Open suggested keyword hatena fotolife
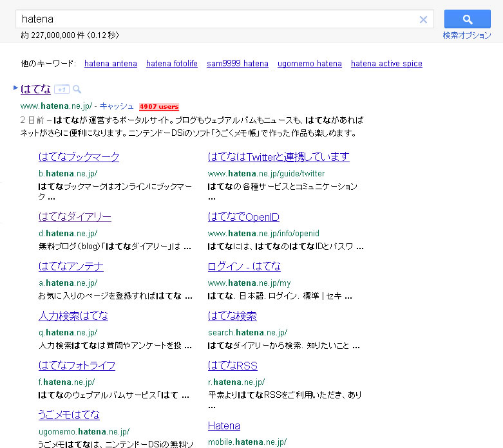This screenshot has height=448, width=503. [x=171, y=64]
